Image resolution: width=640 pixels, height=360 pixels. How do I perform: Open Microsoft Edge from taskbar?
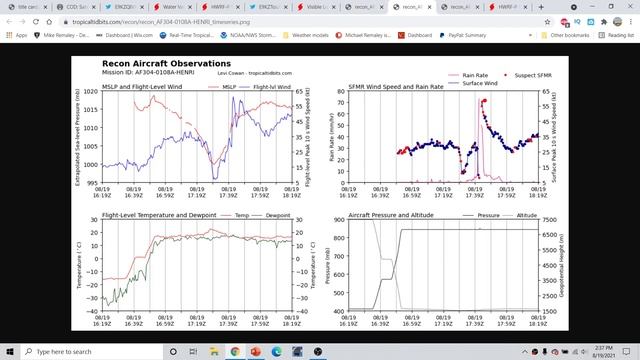[x=276, y=351]
